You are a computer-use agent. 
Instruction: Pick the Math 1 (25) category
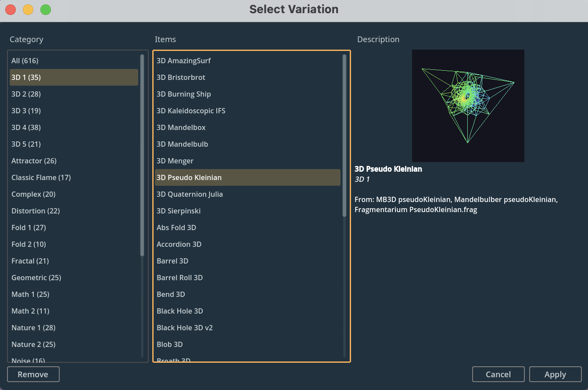click(x=74, y=294)
